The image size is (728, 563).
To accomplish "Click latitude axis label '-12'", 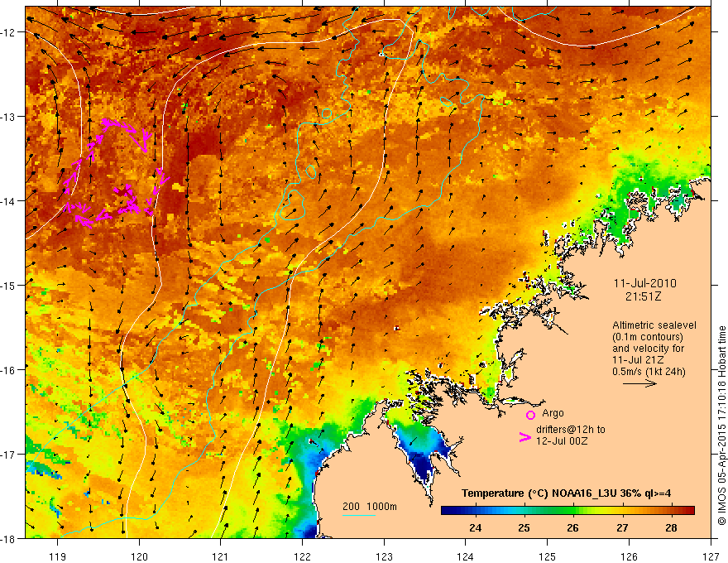I will 8,32.
